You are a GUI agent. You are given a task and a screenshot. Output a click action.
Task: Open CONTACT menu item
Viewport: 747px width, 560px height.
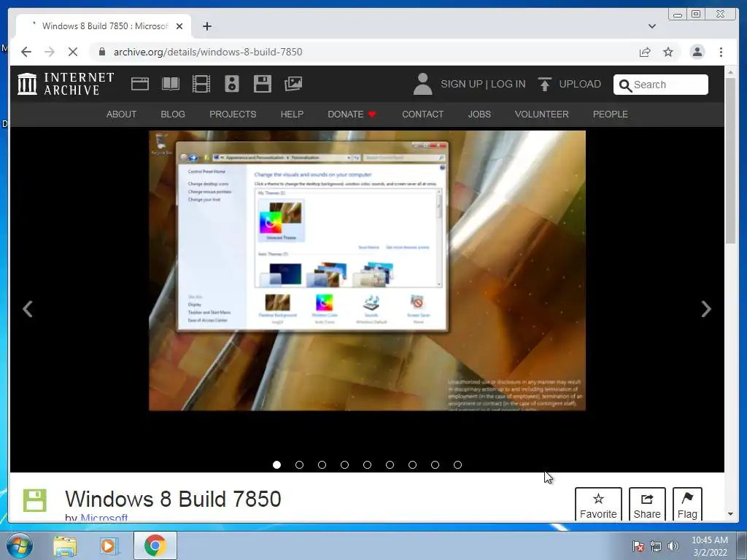click(422, 114)
